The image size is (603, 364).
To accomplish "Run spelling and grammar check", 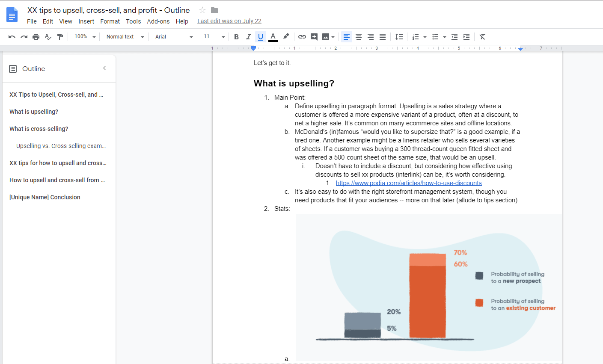I will click(48, 37).
